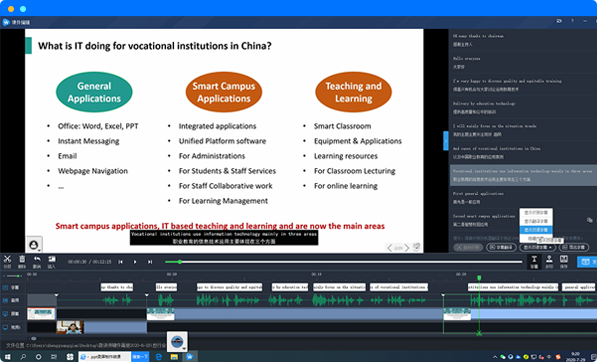Click the export subtitles button
Image resolution: width=597 pixels, height=362 pixels.
pos(574,247)
